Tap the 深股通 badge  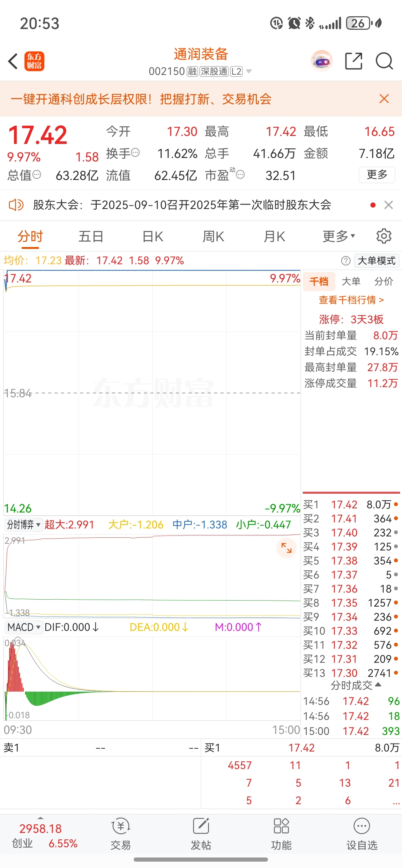pos(214,71)
